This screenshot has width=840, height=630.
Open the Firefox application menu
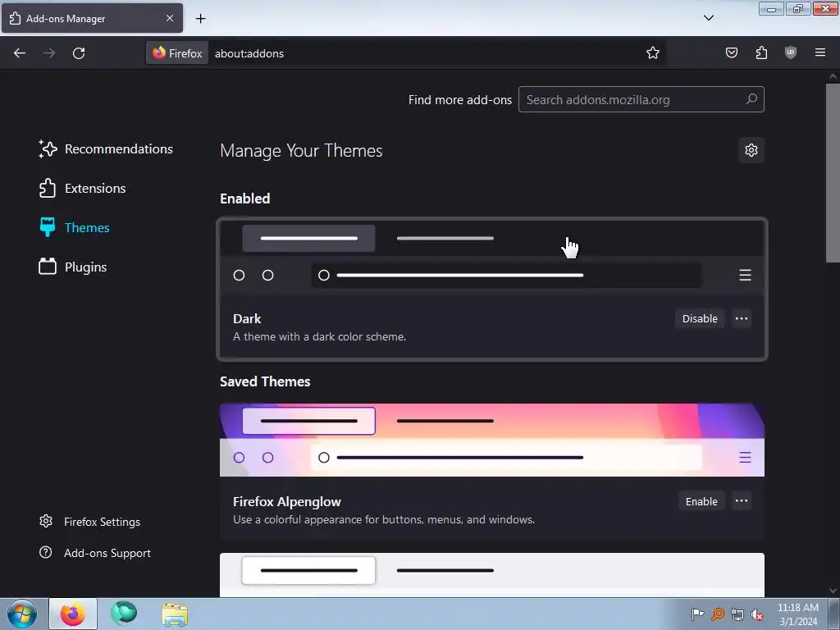(x=820, y=53)
